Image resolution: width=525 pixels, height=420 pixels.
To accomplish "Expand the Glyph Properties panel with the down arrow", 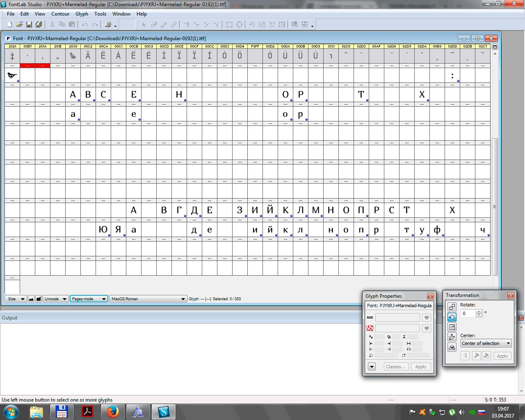I will coord(372,367).
